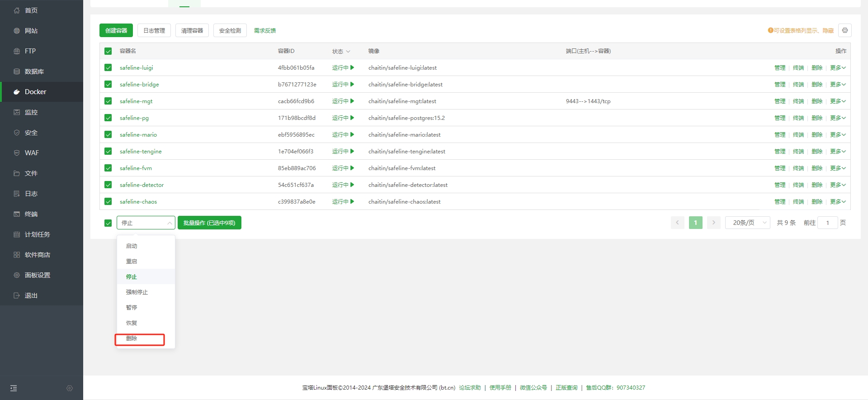Click the play status icon for safeline-luigi
The height and width of the screenshot is (400, 868).
352,67
